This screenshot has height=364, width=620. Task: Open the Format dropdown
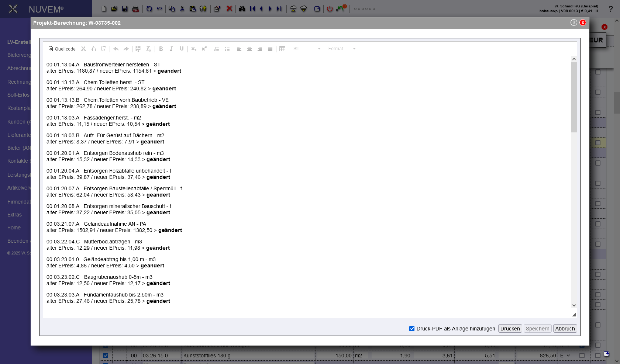pyautogui.click(x=342, y=49)
